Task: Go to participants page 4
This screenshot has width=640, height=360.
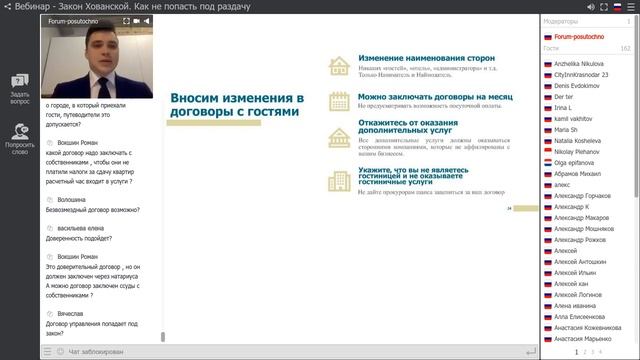Action: (x=600, y=352)
